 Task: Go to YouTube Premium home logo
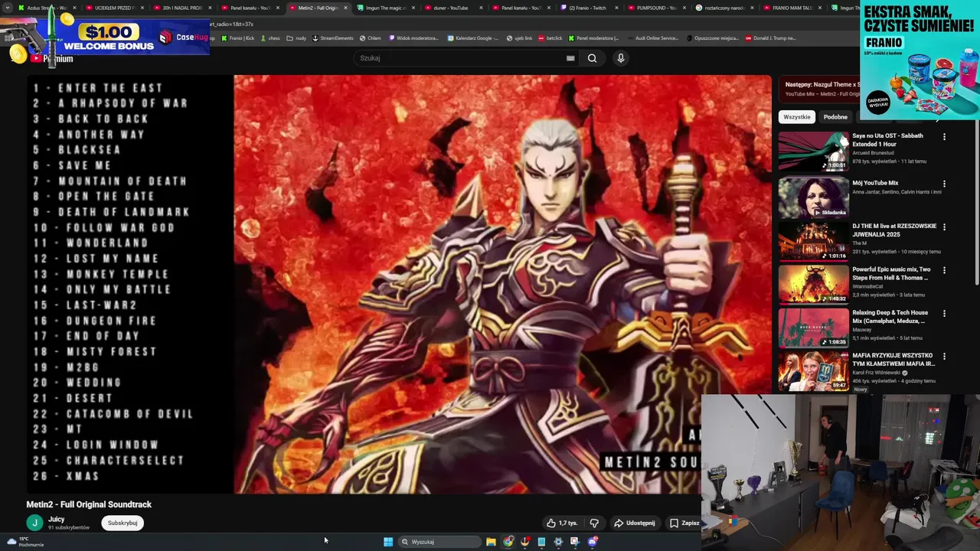click(x=52, y=58)
